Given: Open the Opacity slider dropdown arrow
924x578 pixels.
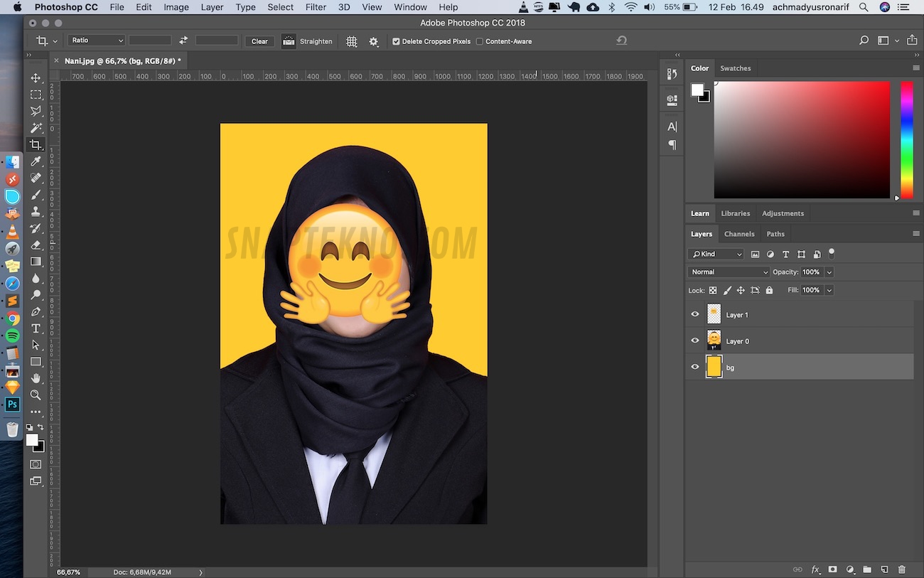Looking at the screenshot, I should pos(829,272).
